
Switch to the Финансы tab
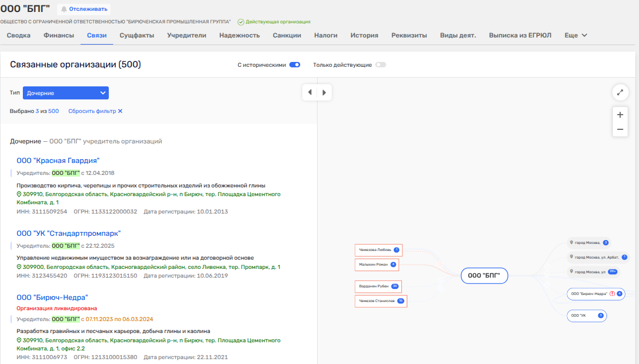point(59,35)
